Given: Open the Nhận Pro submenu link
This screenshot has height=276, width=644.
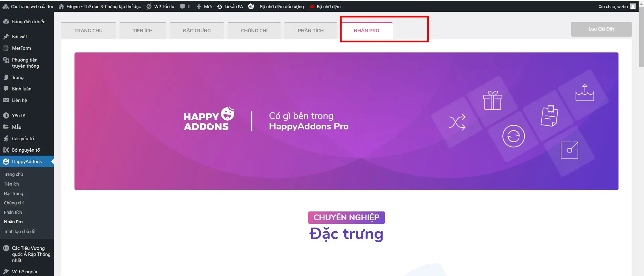Looking at the screenshot, I should tap(13, 222).
